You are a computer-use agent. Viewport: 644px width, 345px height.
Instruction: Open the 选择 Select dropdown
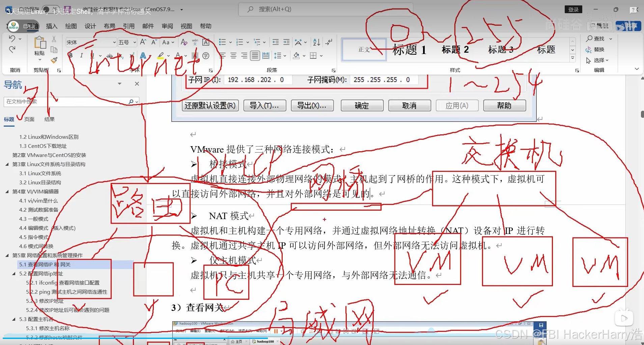point(597,60)
